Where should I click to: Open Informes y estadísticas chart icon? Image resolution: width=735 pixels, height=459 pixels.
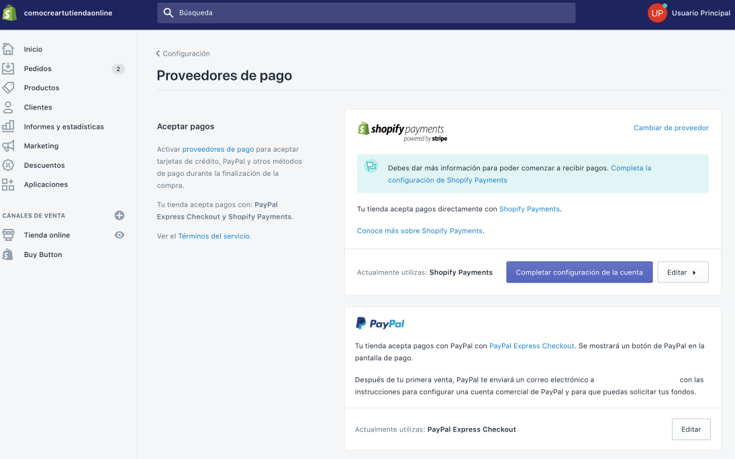click(8, 127)
